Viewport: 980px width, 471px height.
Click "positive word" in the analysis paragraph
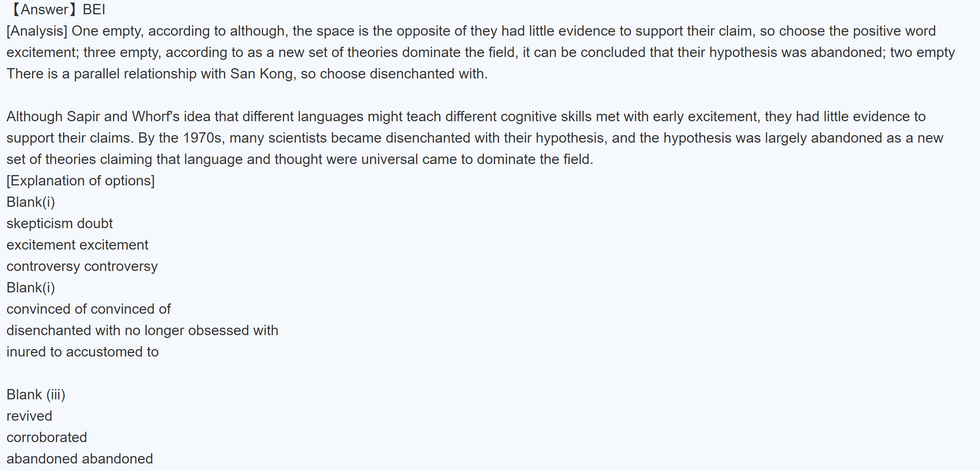894,31
